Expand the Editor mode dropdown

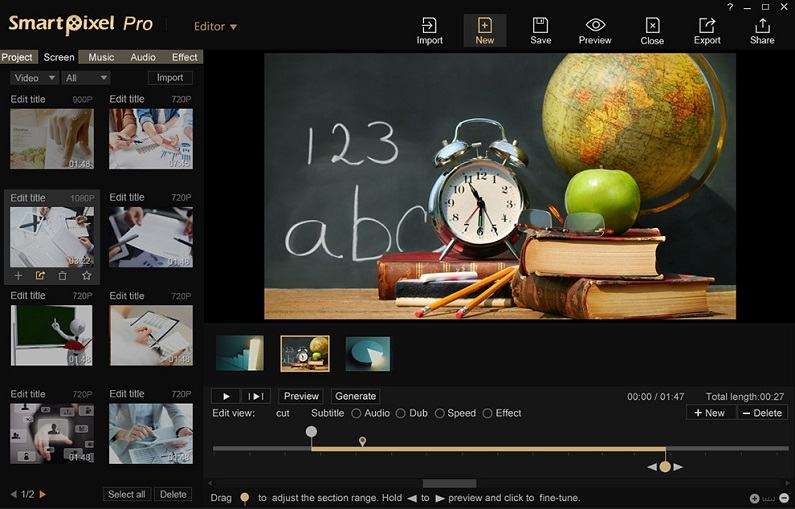pos(215,27)
